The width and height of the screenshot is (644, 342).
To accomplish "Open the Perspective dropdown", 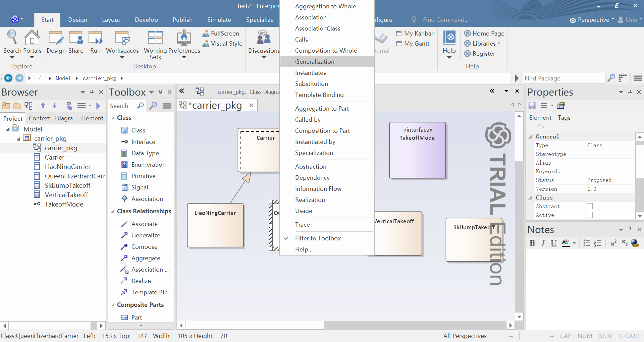I will [x=592, y=20].
